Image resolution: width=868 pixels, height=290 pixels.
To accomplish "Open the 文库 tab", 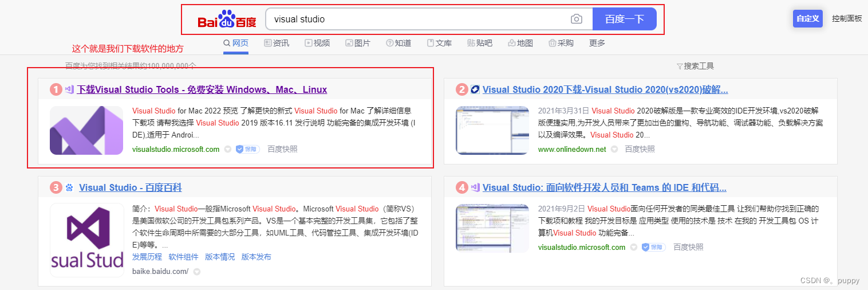I will coord(439,43).
